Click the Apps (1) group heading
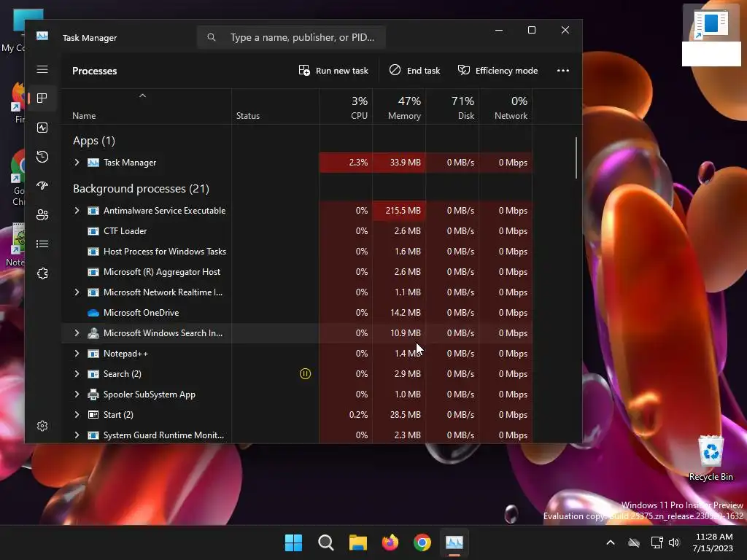 tap(94, 141)
